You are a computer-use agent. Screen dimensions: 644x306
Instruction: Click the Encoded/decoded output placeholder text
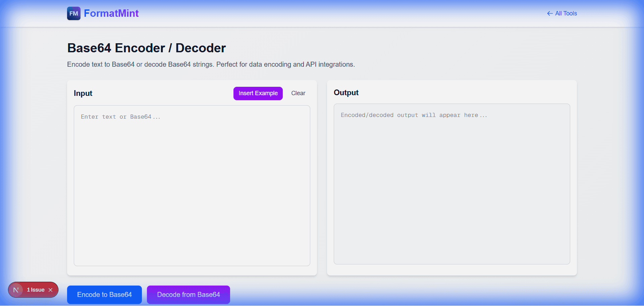pos(414,115)
